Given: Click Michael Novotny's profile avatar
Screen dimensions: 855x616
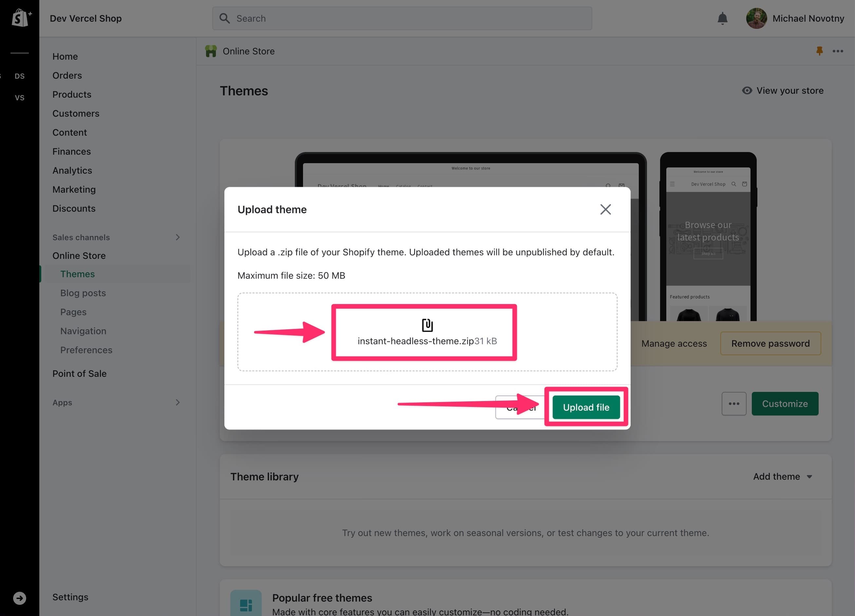Looking at the screenshot, I should click(756, 18).
